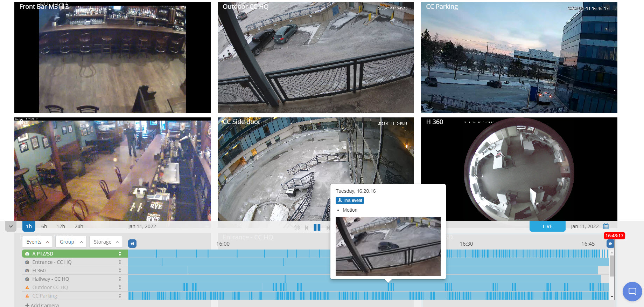Open three-dot menu for H 360 row

[x=120, y=271]
